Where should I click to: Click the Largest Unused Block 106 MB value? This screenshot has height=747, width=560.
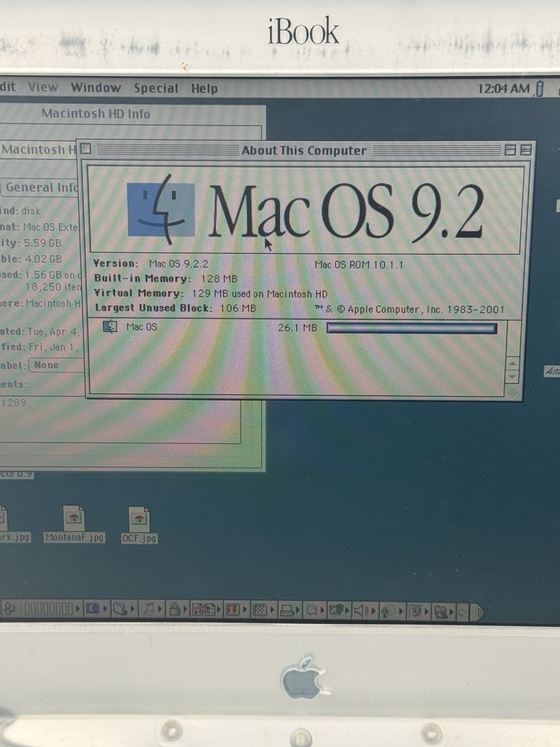pyautogui.click(x=238, y=308)
